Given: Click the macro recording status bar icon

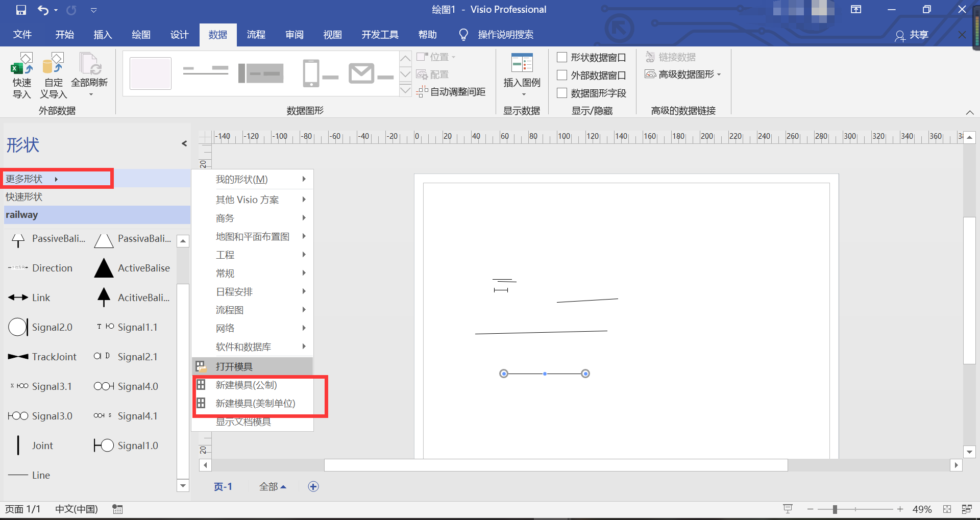Looking at the screenshot, I should [118, 509].
